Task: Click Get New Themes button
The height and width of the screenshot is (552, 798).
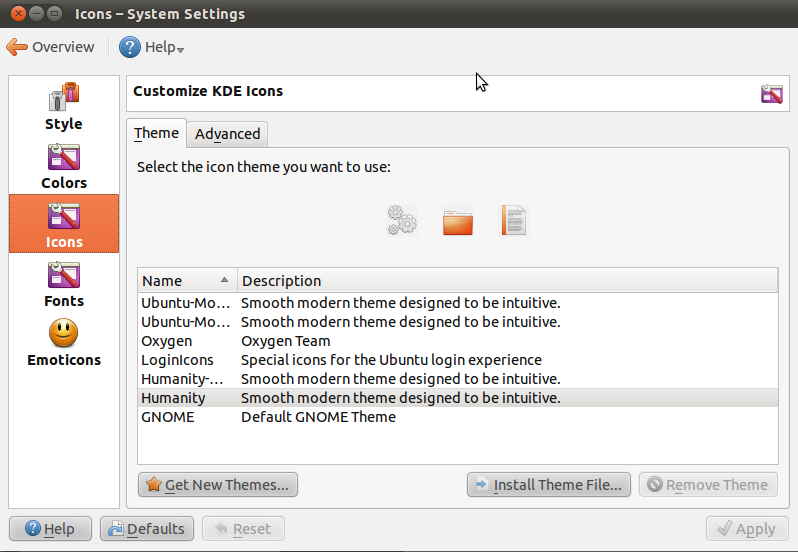Action: coord(218,485)
